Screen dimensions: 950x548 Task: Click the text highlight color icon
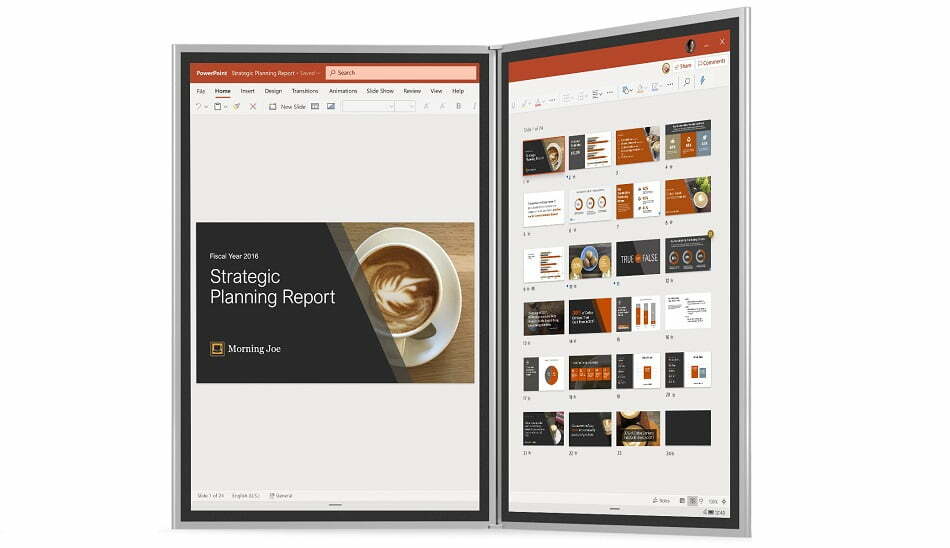pos(525,104)
